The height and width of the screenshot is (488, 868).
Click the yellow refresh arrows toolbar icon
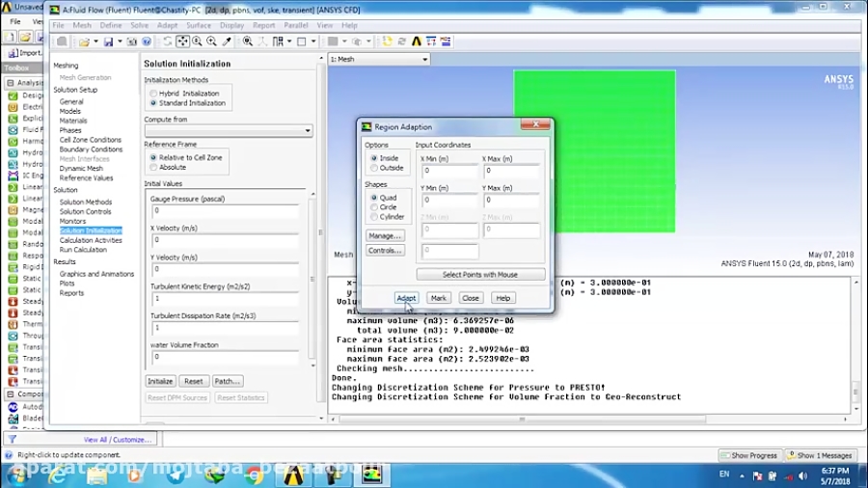(x=387, y=41)
